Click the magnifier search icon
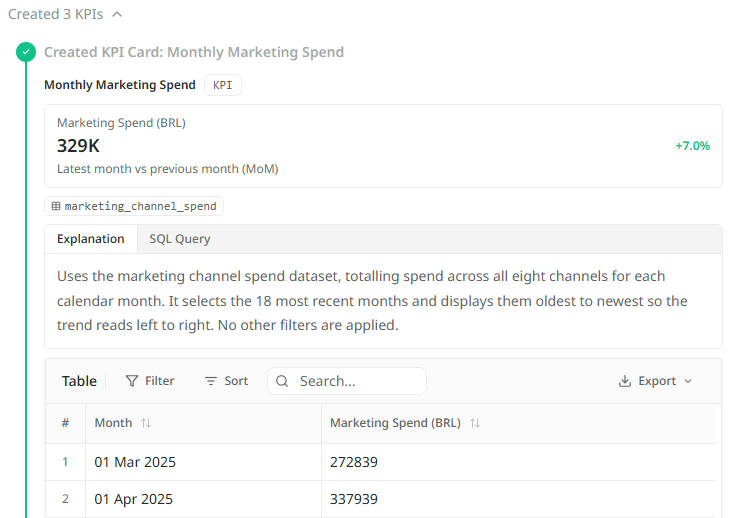The height and width of the screenshot is (518, 750). click(282, 381)
